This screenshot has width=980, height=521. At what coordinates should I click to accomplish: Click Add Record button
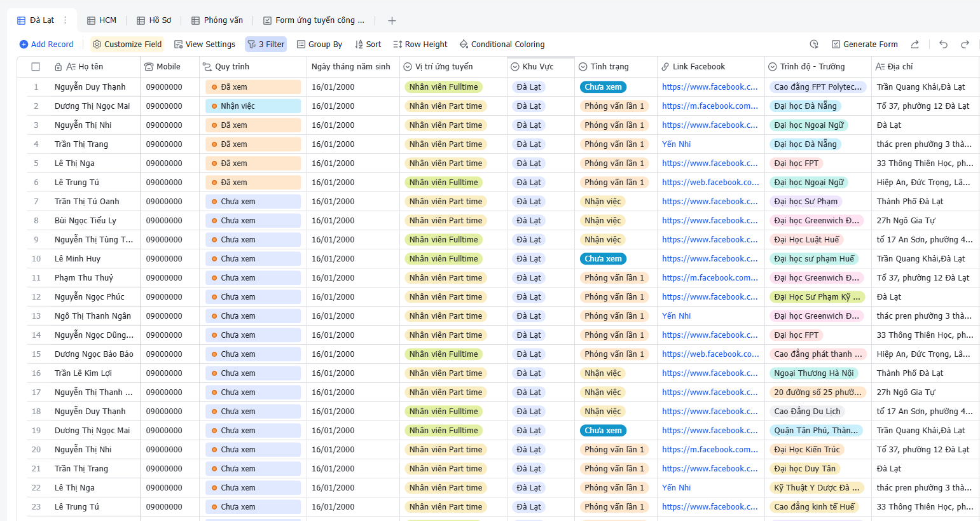click(x=46, y=45)
